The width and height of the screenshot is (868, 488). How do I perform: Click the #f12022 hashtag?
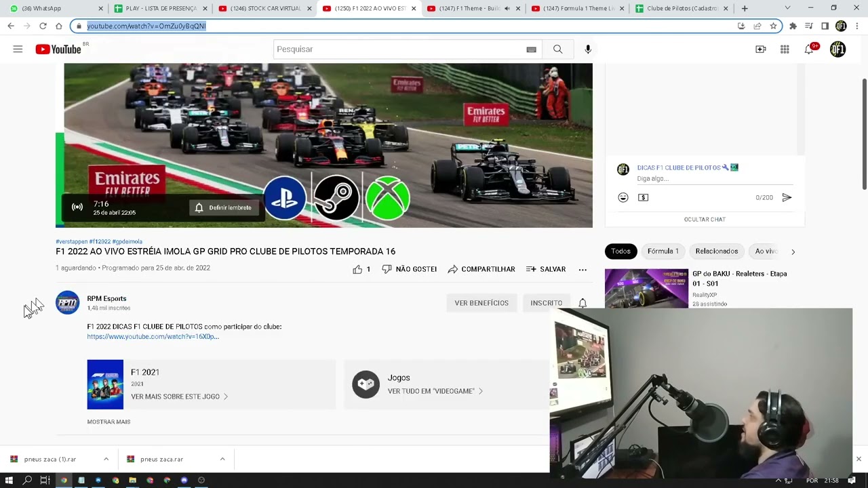tap(100, 241)
